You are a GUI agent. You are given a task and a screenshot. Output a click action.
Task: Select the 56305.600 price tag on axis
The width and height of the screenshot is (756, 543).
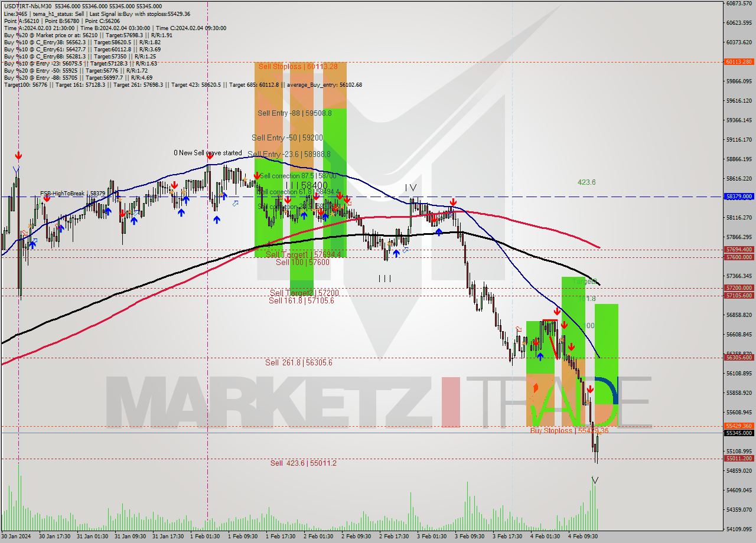pos(739,357)
